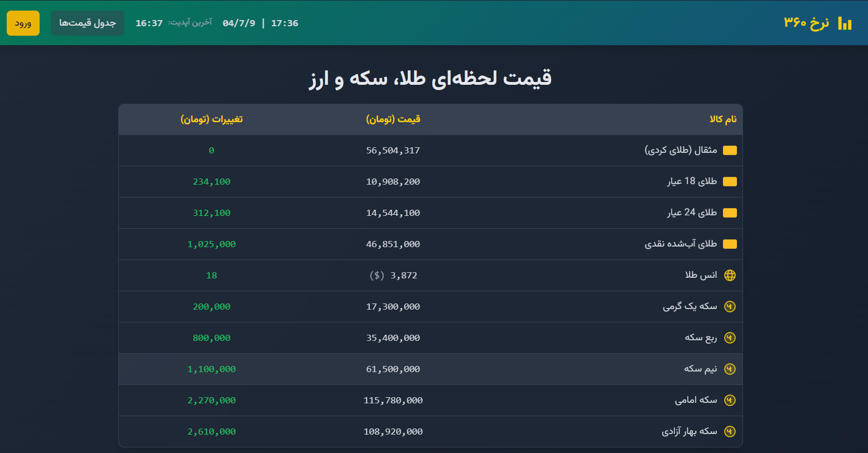Click the green change value 1,025,000
868x453 pixels.
click(x=211, y=244)
